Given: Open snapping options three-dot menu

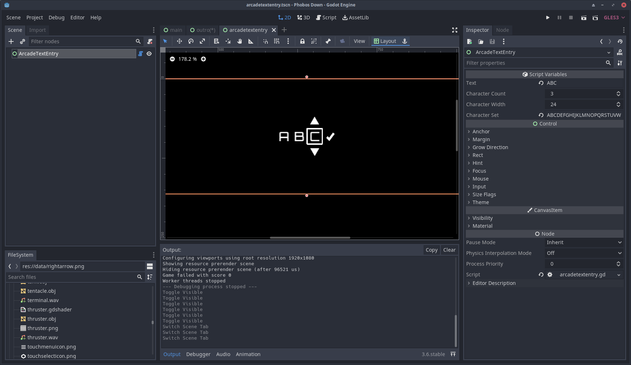Looking at the screenshot, I should pyautogui.click(x=288, y=41).
